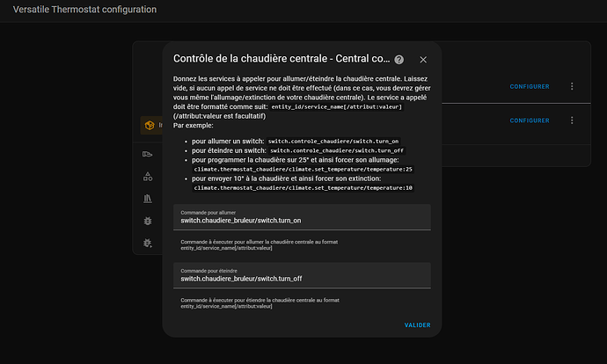Click the example code ending 'temperature:10'
Viewport: 607px width, 364px height.
point(303,187)
